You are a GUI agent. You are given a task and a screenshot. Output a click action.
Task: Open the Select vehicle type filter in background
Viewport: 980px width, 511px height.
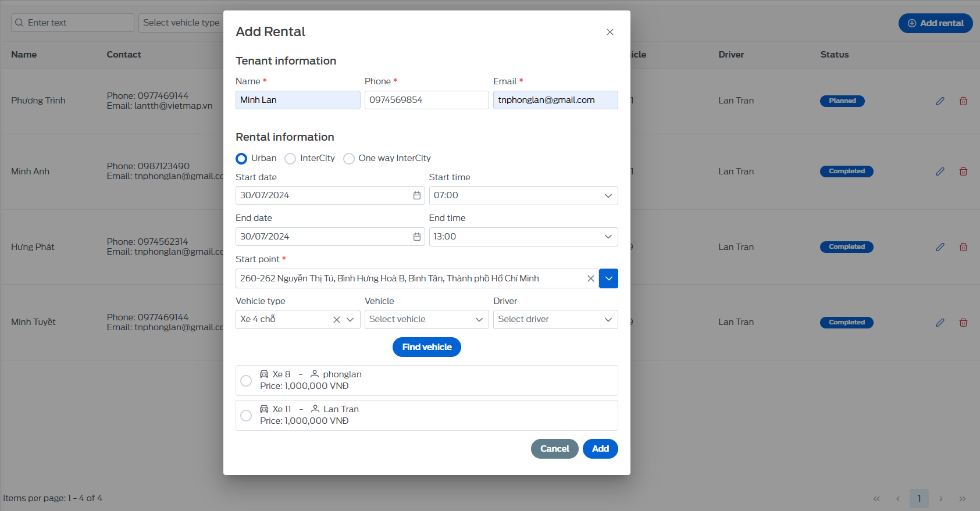pyautogui.click(x=181, y=23)
